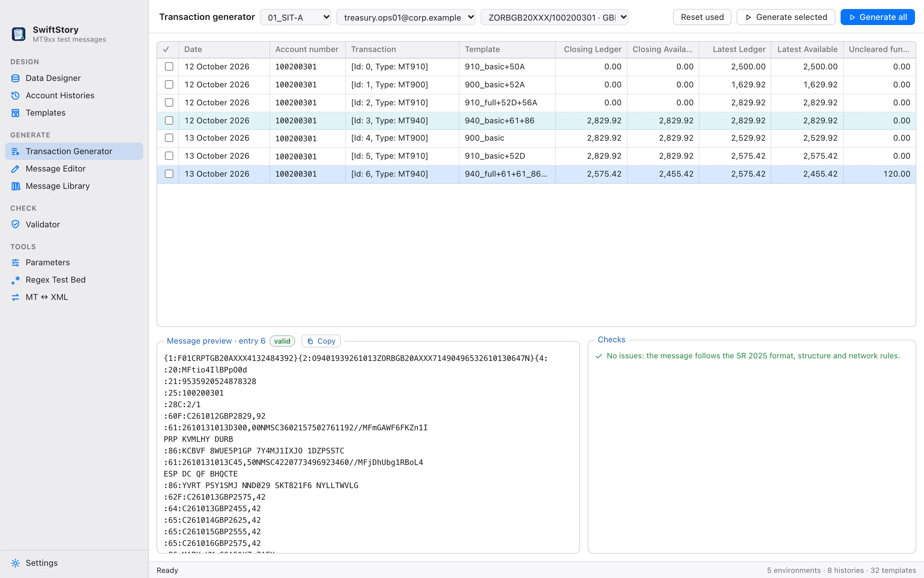924x578 pixels.
Task: Open the Validator page
Action: (74, 224)
